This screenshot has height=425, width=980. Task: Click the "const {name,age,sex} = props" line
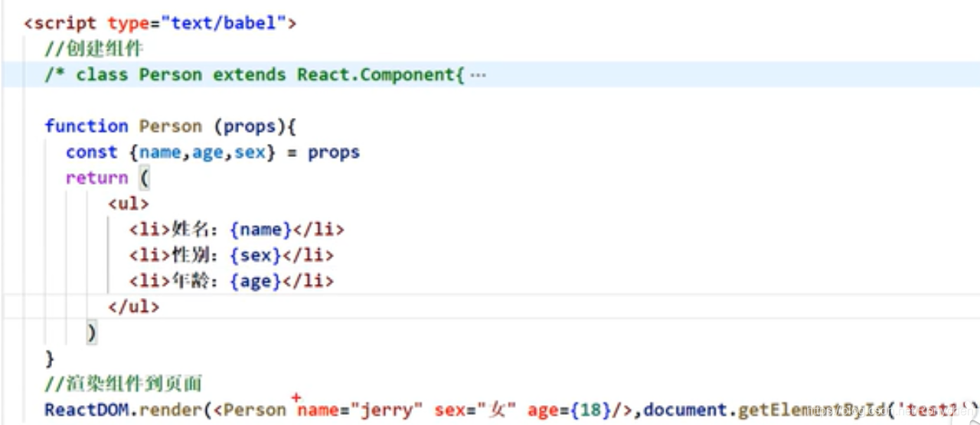(x=213, y=152)
